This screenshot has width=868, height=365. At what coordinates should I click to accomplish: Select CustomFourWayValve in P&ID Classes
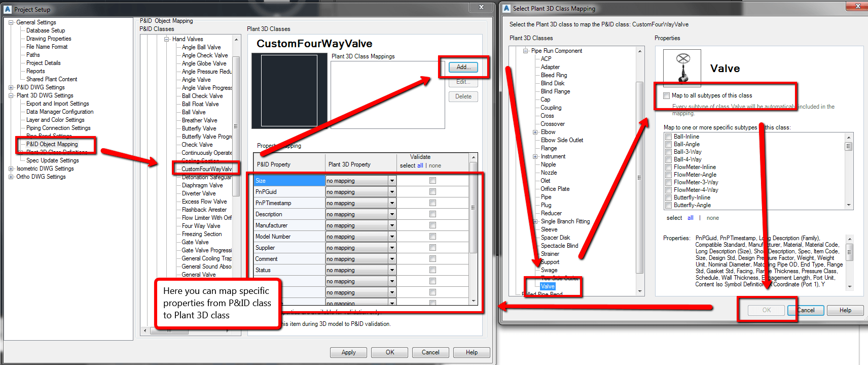207,169
